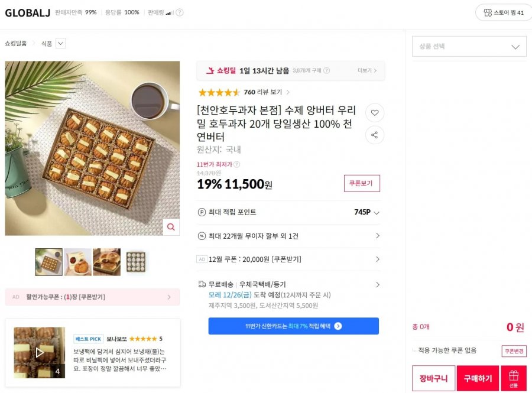Click the 쇼킹딜홈 breadcrumb link
Screen dimensions: 532x393
(x=17, y=43)
